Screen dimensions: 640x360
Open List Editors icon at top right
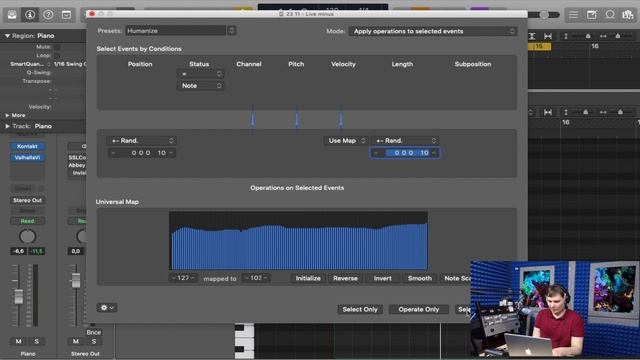click(x=573, y=15)
